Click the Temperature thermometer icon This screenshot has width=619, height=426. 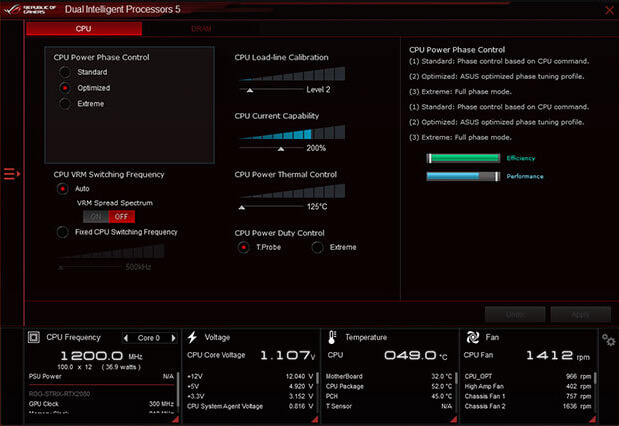pyautogui.click(x=332, y=338)
